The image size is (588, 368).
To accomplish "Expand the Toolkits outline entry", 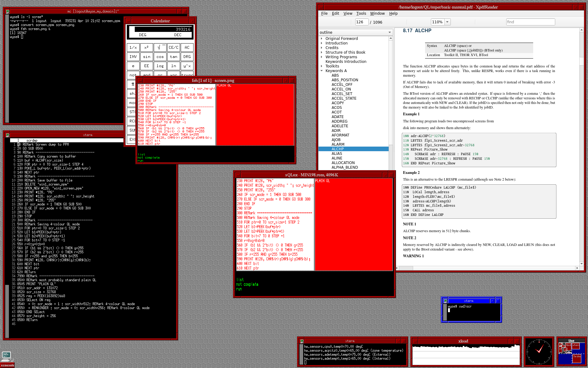I will point(322,66).
